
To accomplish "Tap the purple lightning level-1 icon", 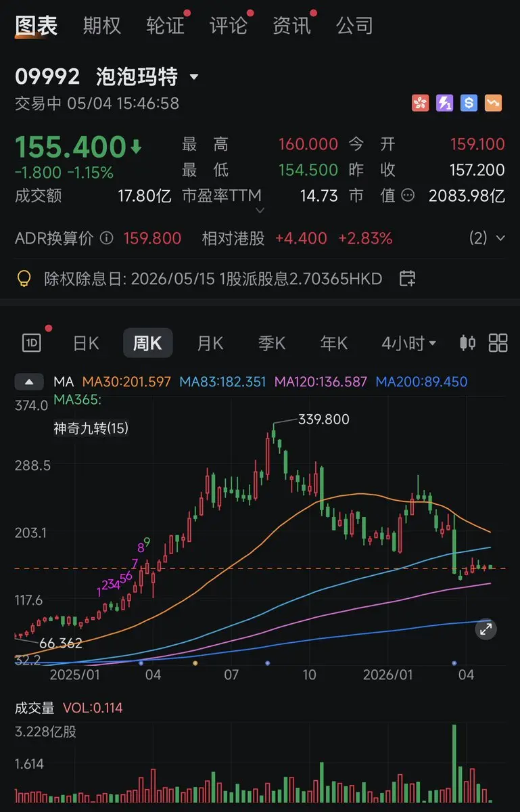I will pyautogui.click(x=445, y=103).
